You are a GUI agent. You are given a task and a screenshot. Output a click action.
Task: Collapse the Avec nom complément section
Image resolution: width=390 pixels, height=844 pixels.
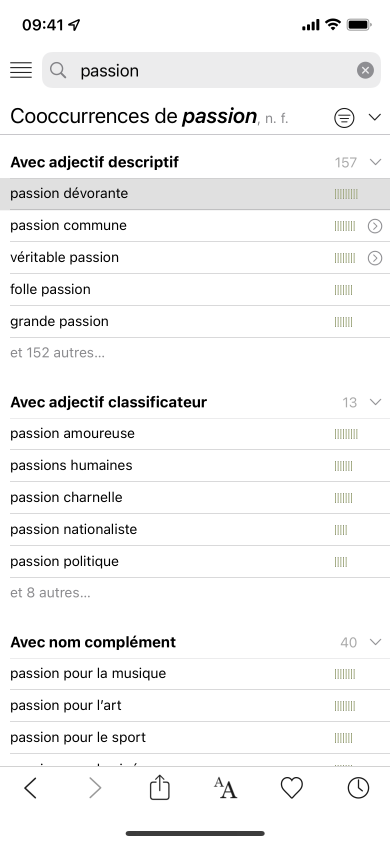(375, 642)
